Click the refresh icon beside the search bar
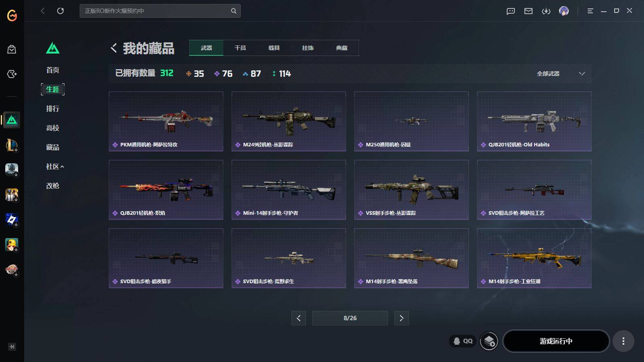644x362 pixels. click(x=60, y=11)
